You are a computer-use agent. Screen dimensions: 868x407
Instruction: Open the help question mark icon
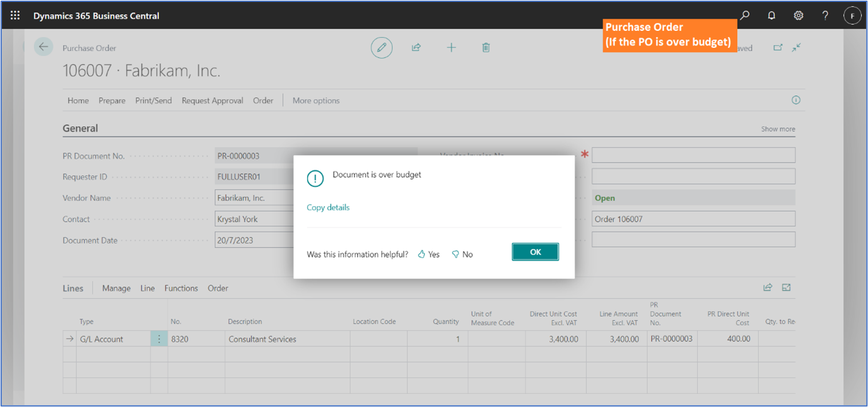[825, 15]
